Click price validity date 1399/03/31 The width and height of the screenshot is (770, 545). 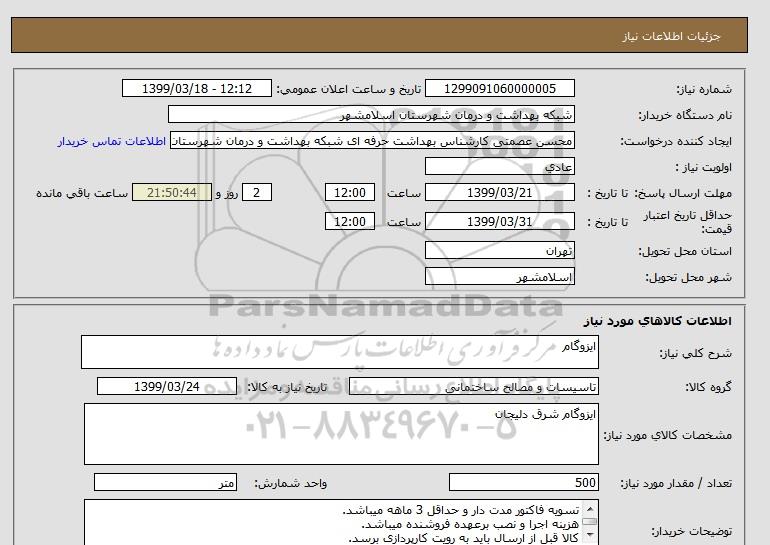tap(499, 221)
